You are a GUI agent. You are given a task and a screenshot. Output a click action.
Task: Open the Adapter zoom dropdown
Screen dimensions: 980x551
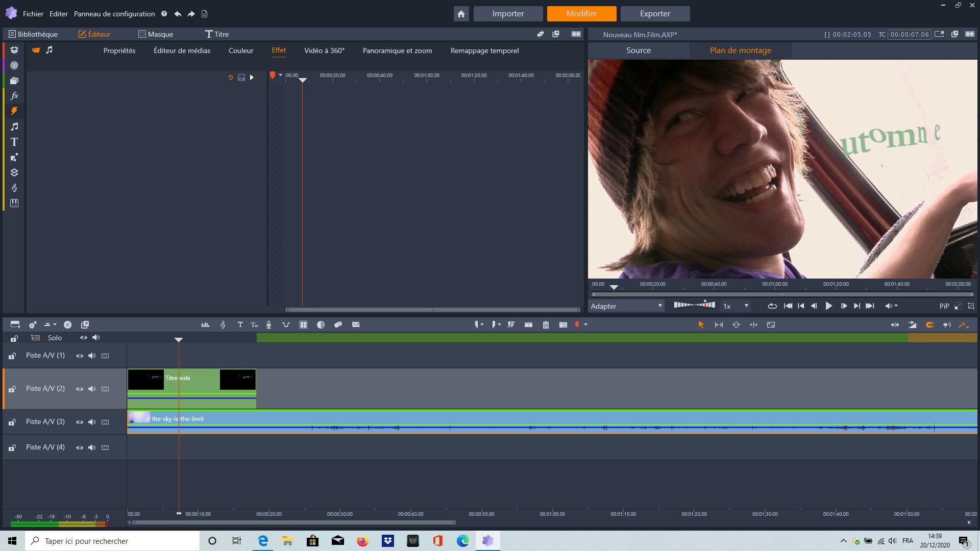pyautogui.click(x=626, y=306)
